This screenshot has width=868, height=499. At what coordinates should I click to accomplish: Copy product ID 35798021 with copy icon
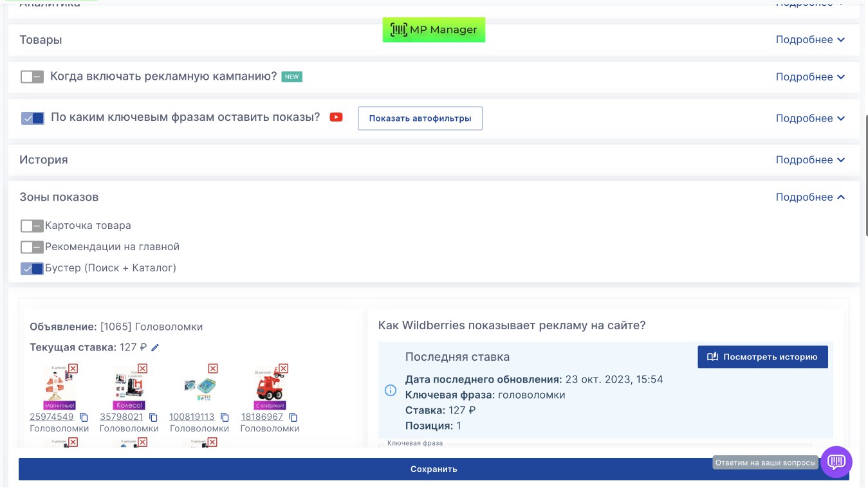(153, 417)
